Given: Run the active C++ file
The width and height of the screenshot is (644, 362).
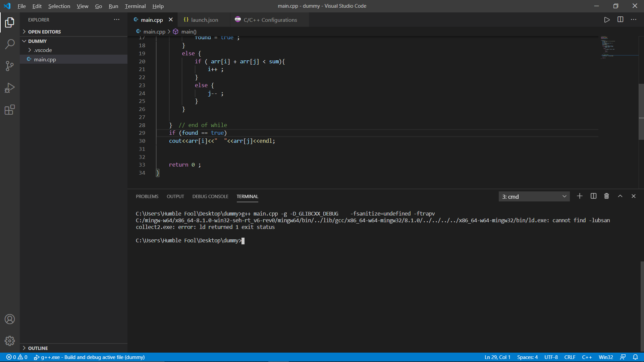Looking at the screenshot, I should point(607,19).
